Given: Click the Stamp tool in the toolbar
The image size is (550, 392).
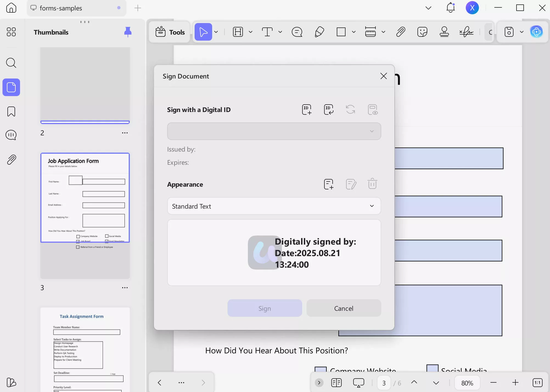Looking at the screenshot, I should (444, 32).
